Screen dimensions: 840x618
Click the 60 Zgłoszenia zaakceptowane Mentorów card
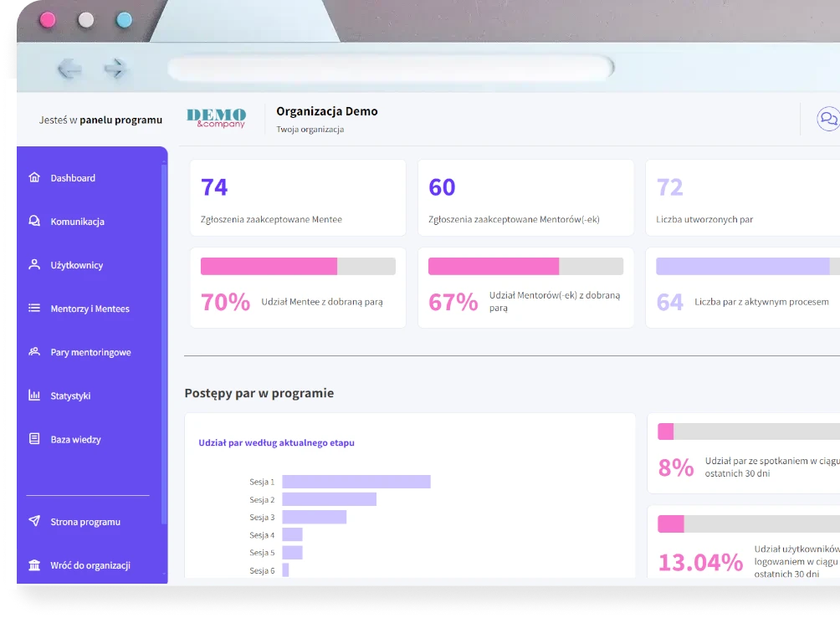(525, 197)
